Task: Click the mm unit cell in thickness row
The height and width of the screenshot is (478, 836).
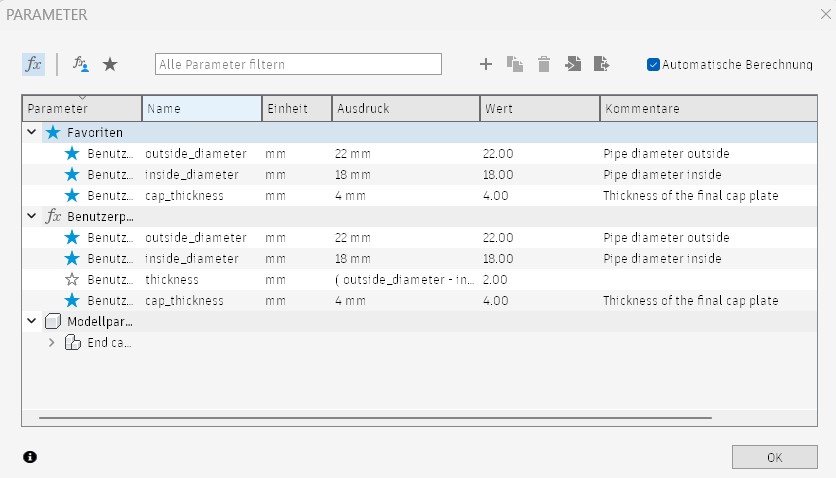Action: pos(275,280)
